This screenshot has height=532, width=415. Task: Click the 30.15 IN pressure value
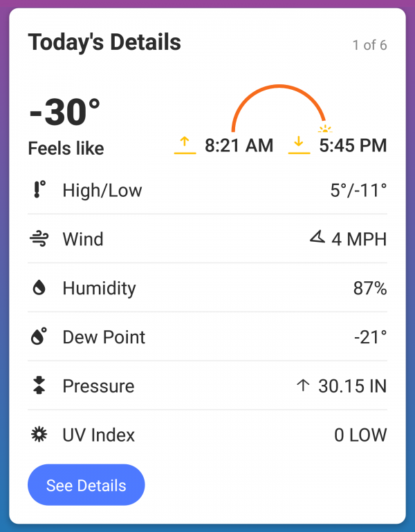point(353,386)
